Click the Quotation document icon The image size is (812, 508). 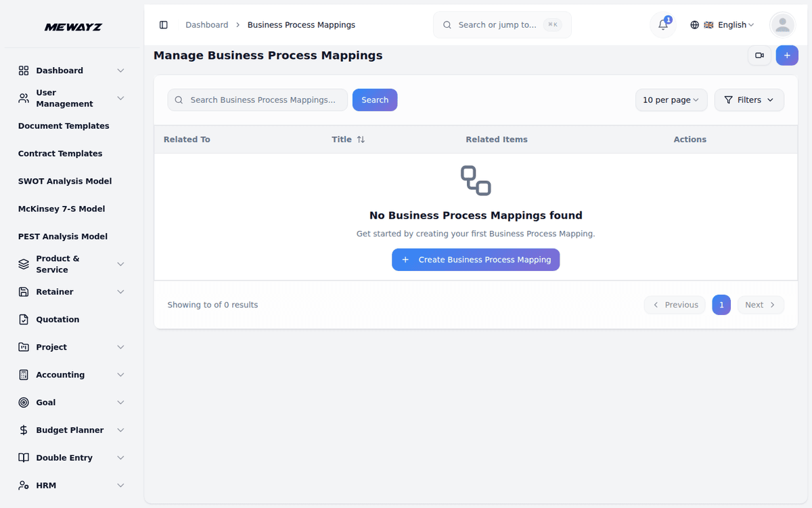[x=24, y=320]
